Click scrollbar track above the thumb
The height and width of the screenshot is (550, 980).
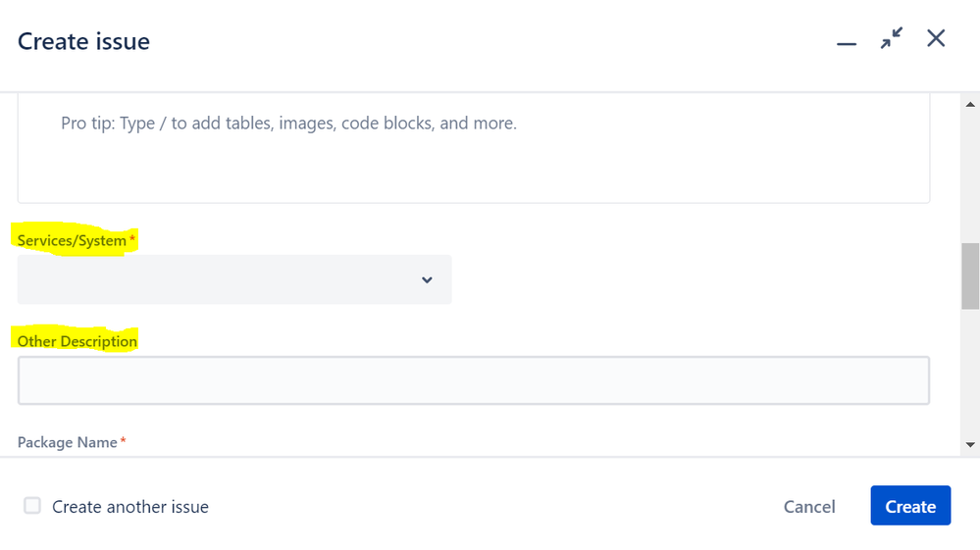click(x=970, y=176)
